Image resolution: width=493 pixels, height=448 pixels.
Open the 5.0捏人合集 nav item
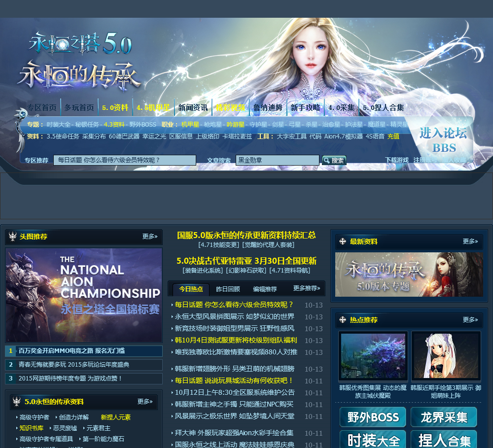coord(383,107)
